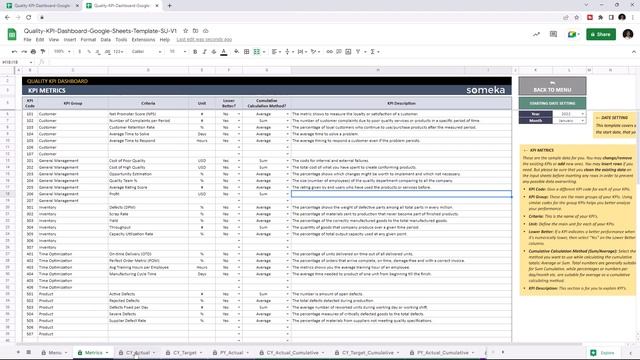Open text wrapping options
The width and height of the screenshot is (640, 360).
coord(302,52)
